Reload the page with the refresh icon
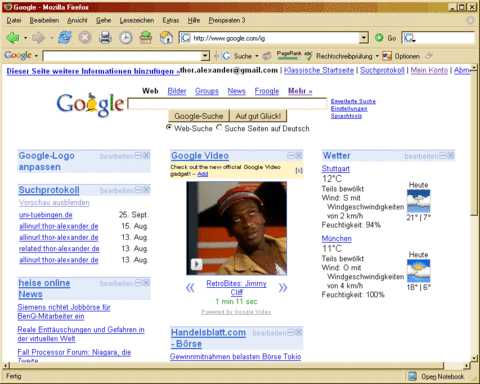This screenshot has width=480, height=384. (65, 38)
